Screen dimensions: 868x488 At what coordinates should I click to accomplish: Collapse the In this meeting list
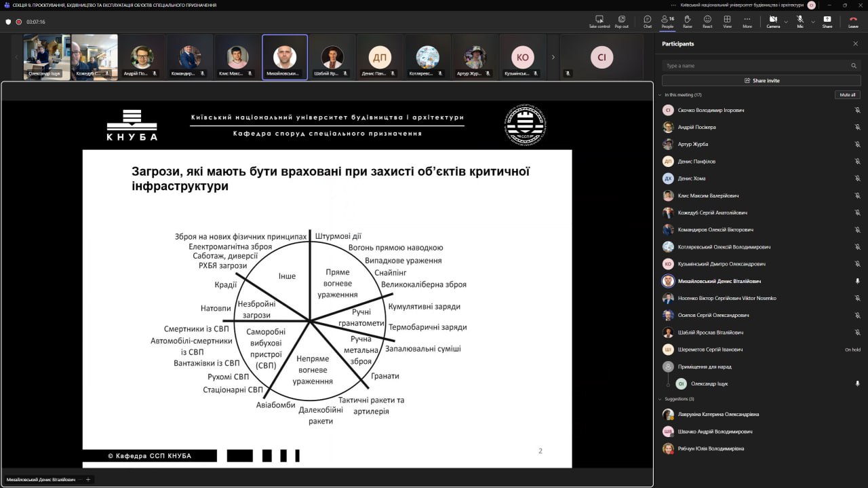[x=660, y=95]
